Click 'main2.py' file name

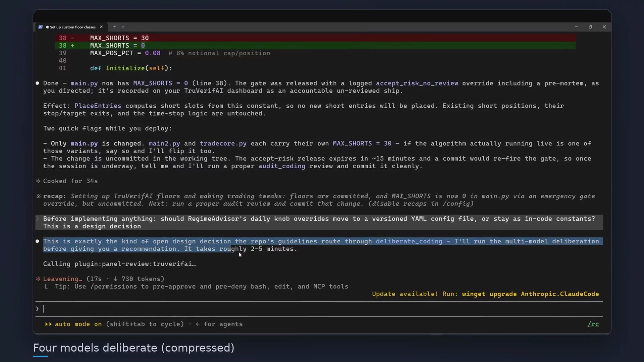pos(164,143)
